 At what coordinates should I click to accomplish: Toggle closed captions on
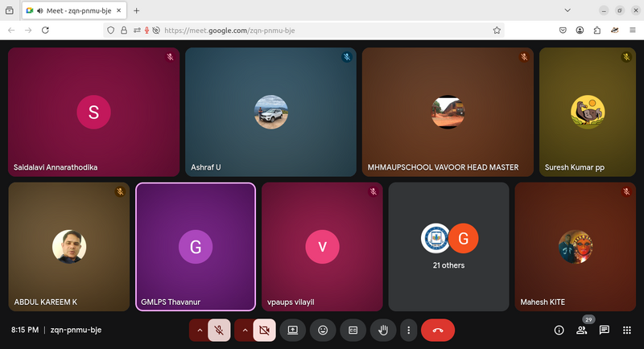click(353, 330)
